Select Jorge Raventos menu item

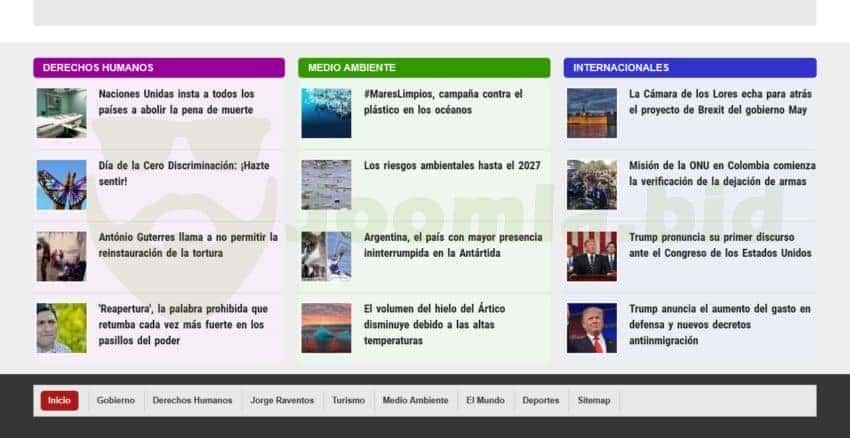click(x=282, y=400)
